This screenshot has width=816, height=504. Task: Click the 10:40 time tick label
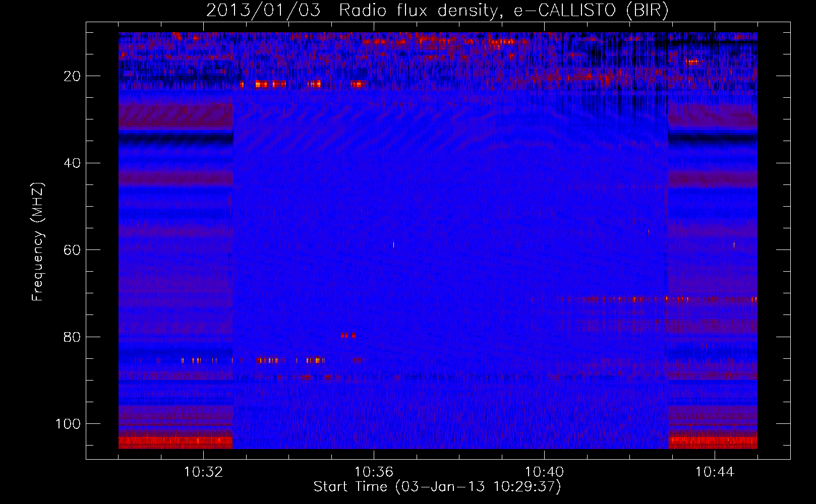coord(544,472)
